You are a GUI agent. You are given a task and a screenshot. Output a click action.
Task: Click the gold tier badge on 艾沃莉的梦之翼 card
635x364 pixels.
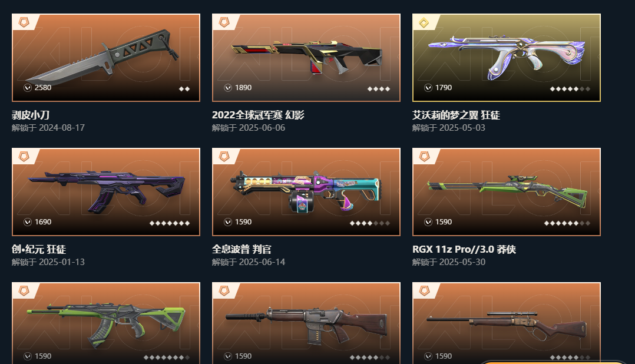coord(424,22)
